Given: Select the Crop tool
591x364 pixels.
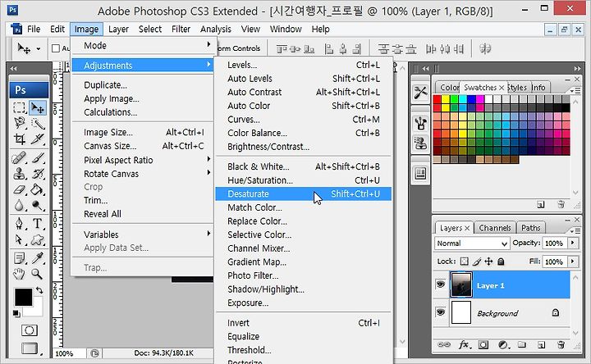Looking at the screenshot, I should click(19, 139).
